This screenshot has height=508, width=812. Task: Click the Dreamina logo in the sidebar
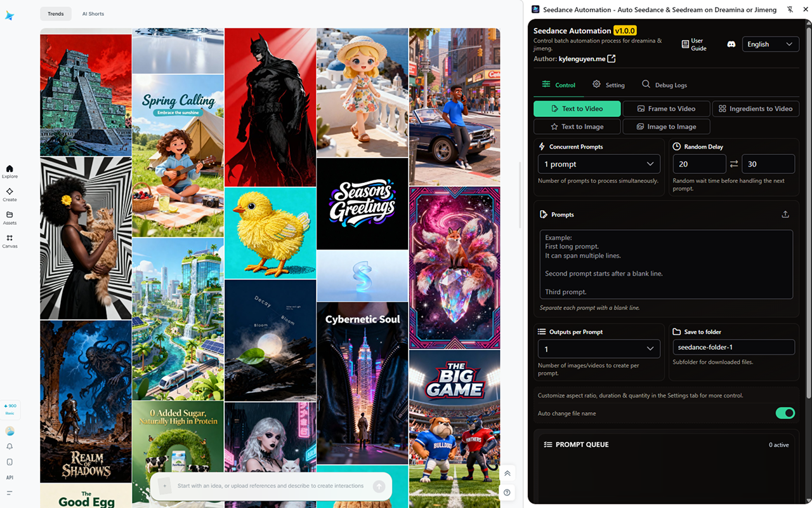coord(10,16)
